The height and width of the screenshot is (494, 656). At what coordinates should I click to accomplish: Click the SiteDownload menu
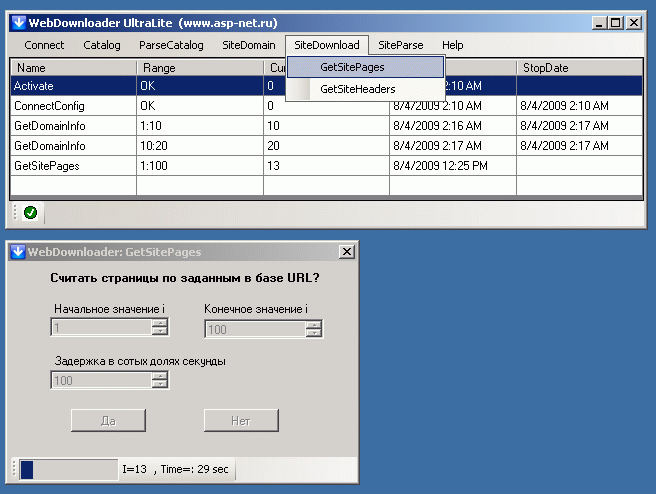(x=327, y=45)
